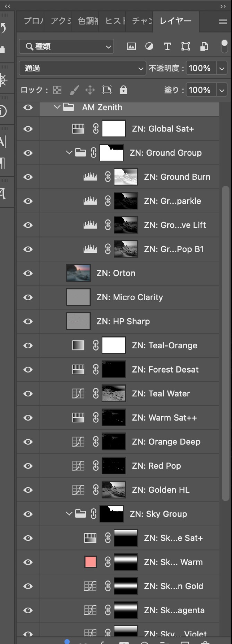Filter layers by type layer icon
Screen dimensions: 232x644
pyautogui.click(x=167, y=46)
